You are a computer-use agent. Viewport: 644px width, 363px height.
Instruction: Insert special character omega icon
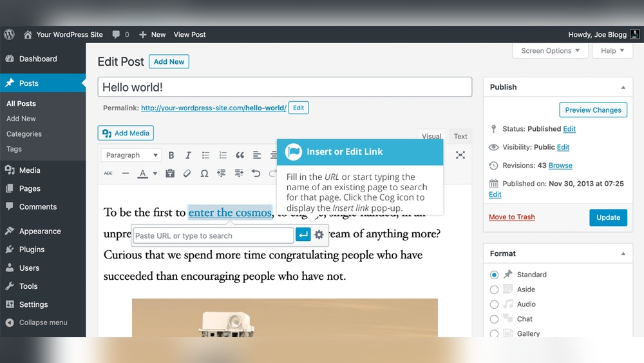pos(204,173)
